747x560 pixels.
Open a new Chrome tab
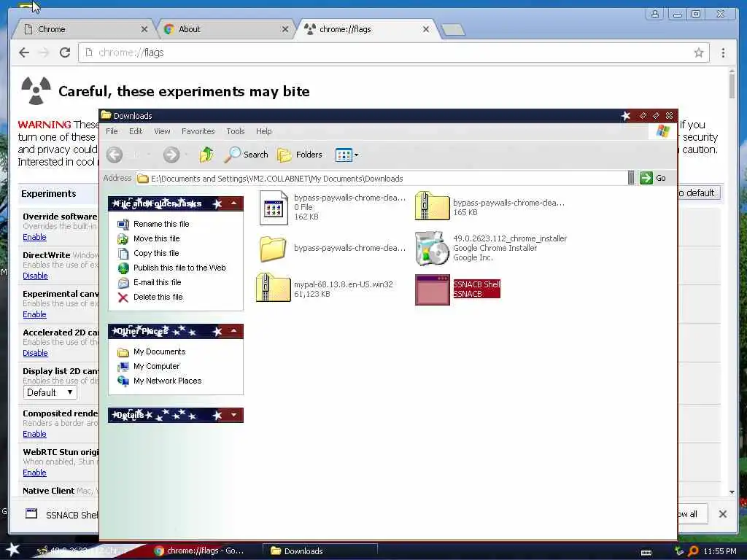tap(452, 29)
